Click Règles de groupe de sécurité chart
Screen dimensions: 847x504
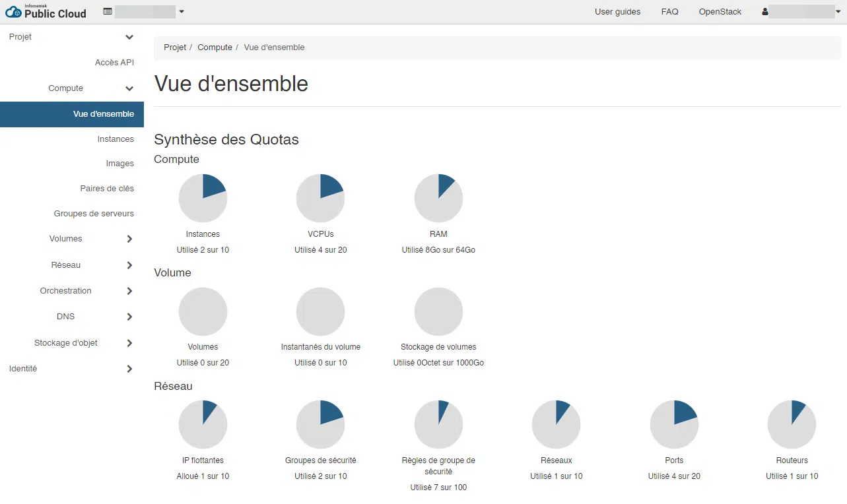pyautogui.click(x=438, y=425)
